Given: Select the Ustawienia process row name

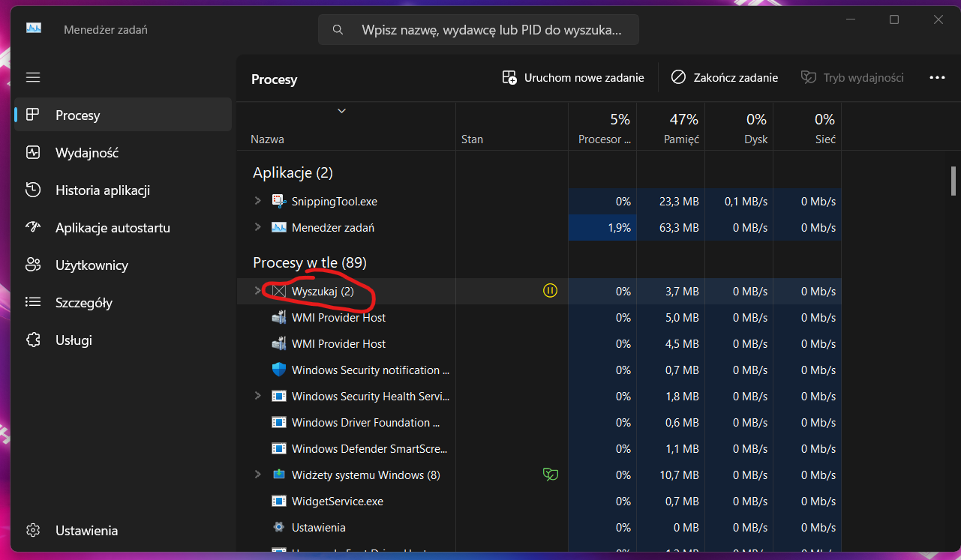Looking at the screenshot, I should coord(319,528).
